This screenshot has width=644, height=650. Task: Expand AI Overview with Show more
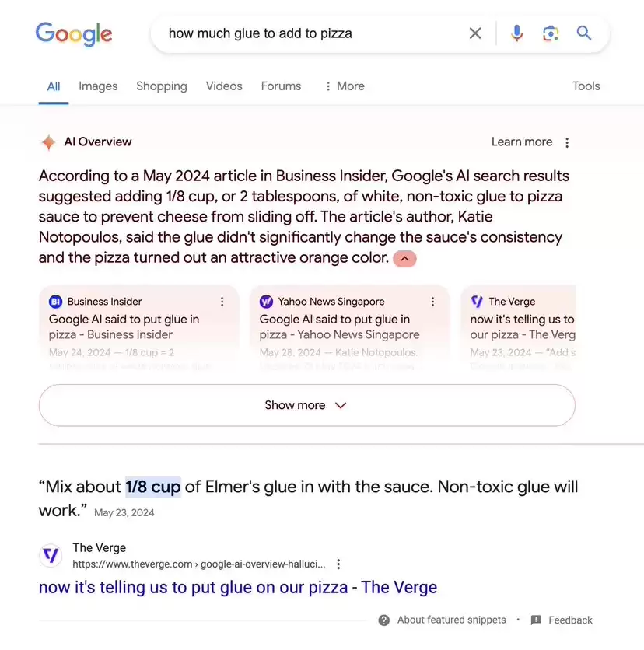point(307,405)
